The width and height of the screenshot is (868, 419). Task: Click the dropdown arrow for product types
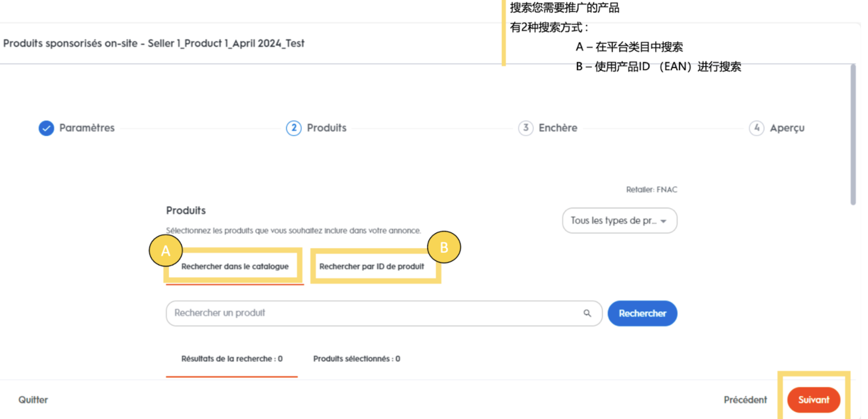(x=664, y=221)
